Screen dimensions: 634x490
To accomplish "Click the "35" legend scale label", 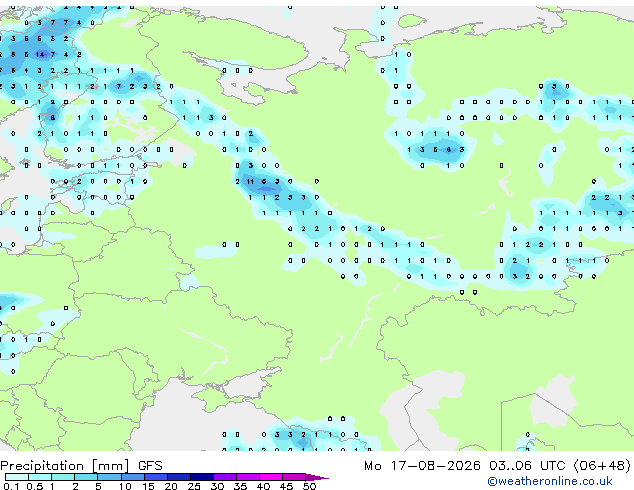I will pyautogui.click(x=240, y=486).
